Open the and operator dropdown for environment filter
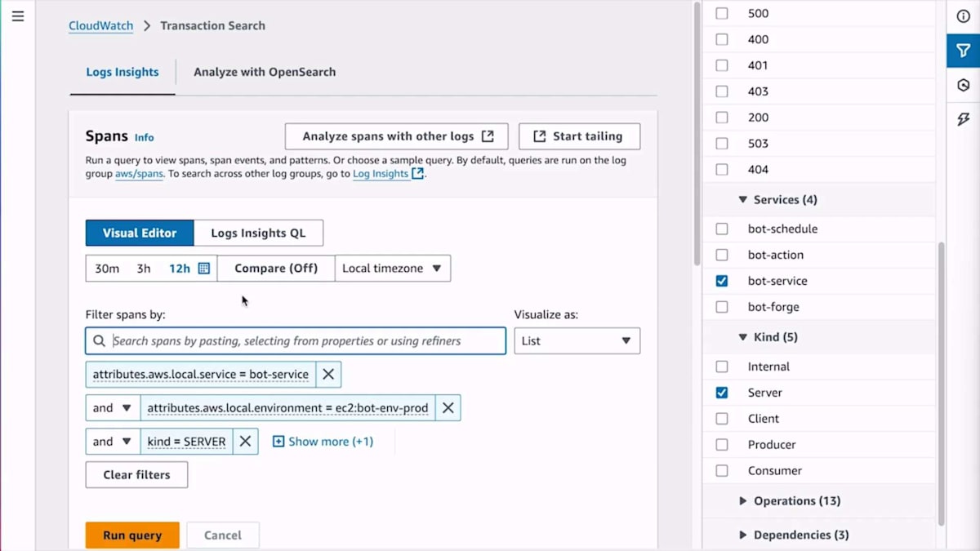 tap(113, 408)
